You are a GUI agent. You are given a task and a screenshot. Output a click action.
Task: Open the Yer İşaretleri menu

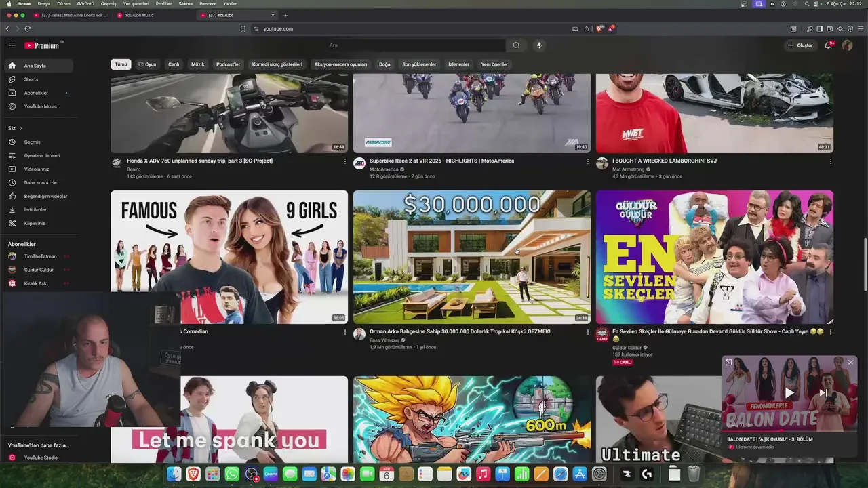click(136, 3)
